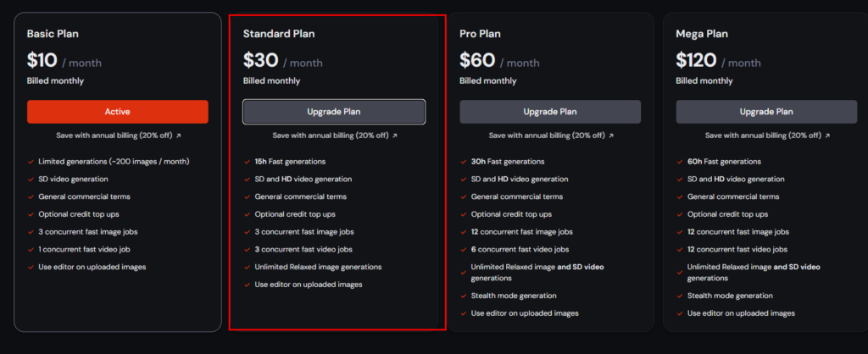Click the arrow icon beside Pro annual billing
Image resolution: width=868 pixels, height=354 pixels.
click(x=611, y=136)
